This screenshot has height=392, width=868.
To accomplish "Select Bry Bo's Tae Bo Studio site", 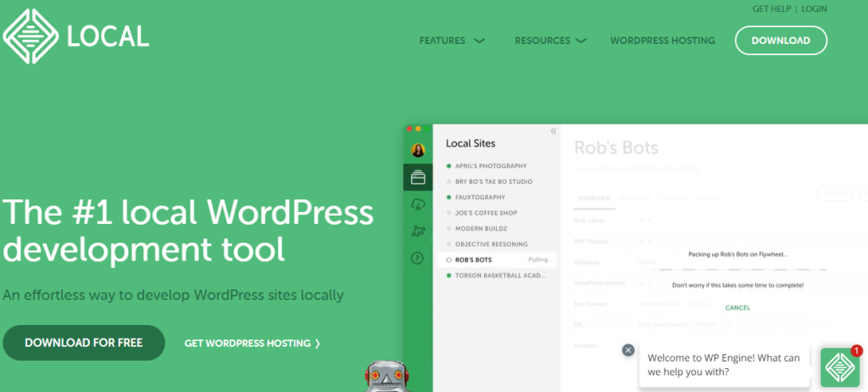I will (496, 182).
